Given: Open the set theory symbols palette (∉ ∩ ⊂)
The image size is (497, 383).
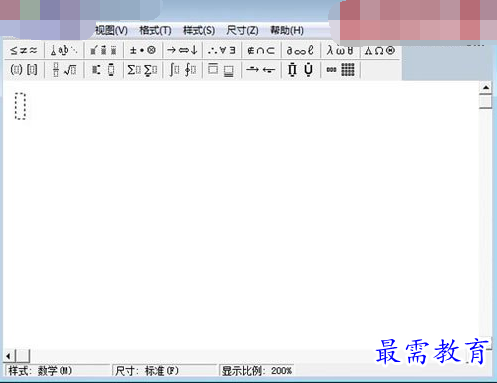Looking at the screenshot, I should [x=261, y=50].
